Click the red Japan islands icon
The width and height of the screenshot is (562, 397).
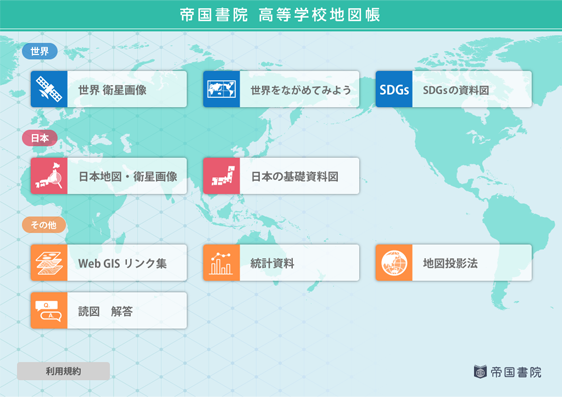click(x=222, y=176)
